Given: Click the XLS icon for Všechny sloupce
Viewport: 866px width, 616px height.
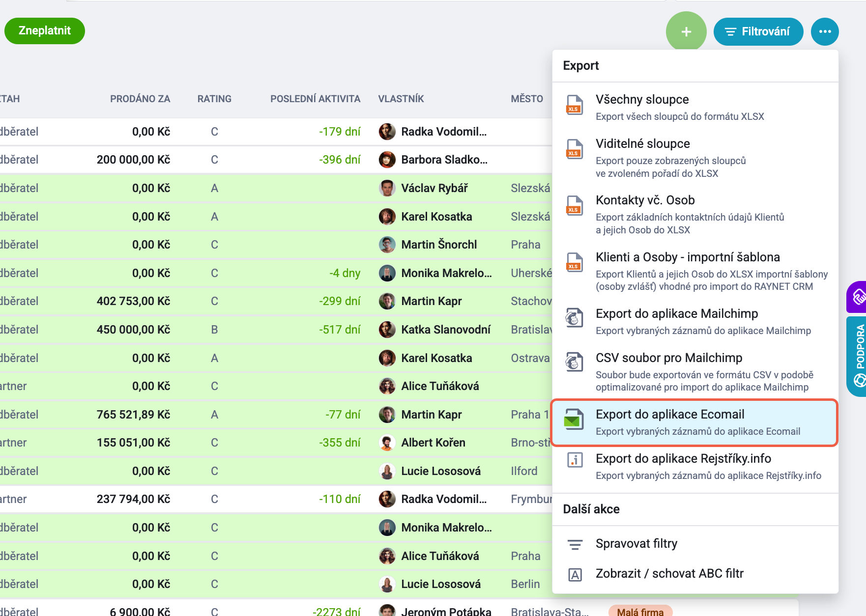Looking at the screenshot, I should pyautogui.click(x=575, y=105).
